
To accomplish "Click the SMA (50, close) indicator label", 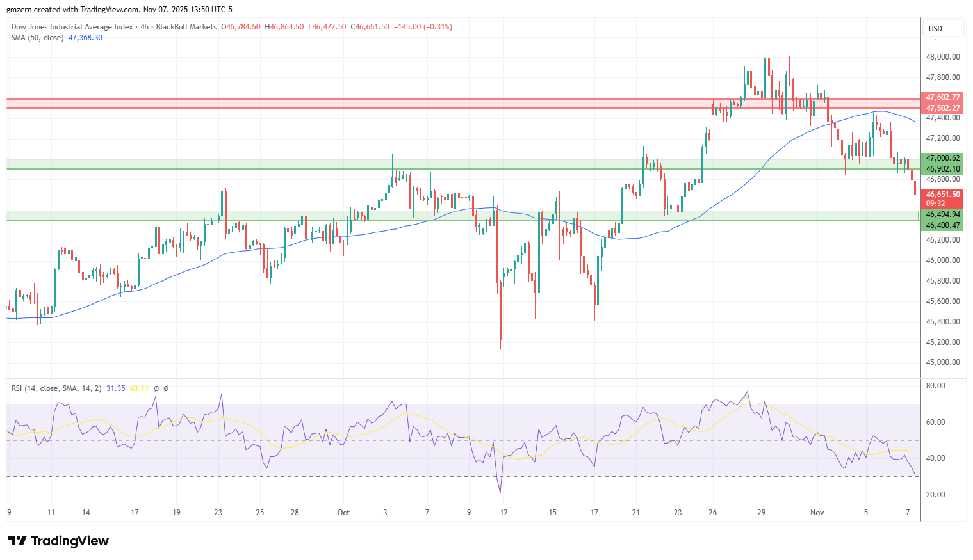I will coord(37,38).
